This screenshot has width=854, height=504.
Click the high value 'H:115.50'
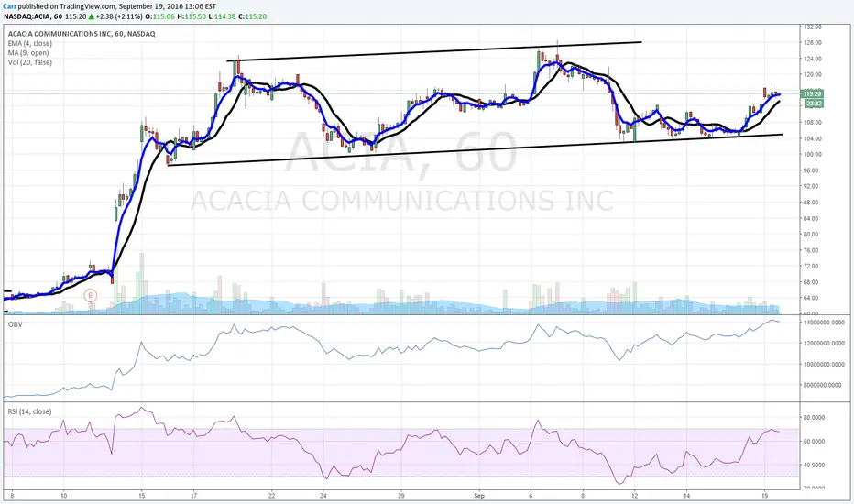point(192,16)
